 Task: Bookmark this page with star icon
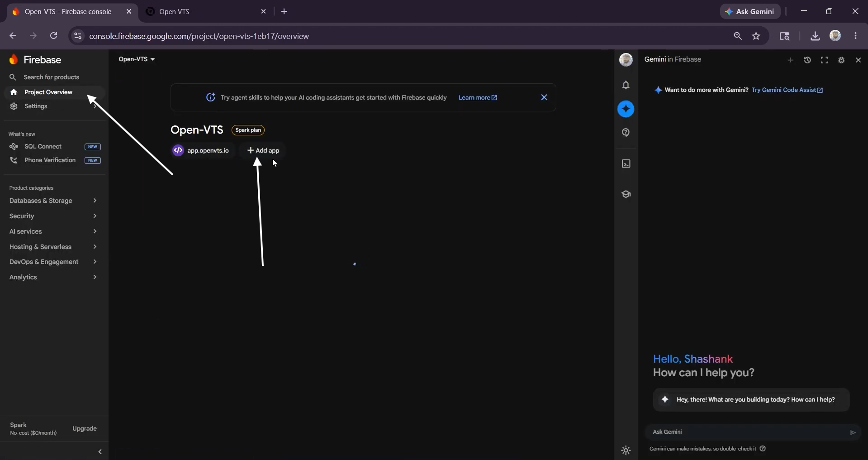[756, 36]
